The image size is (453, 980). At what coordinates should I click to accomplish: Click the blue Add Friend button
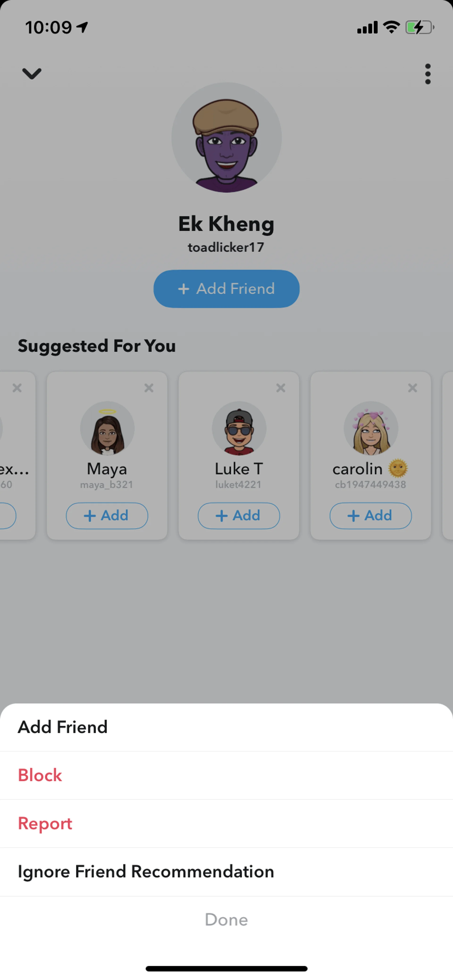(226, 289)
